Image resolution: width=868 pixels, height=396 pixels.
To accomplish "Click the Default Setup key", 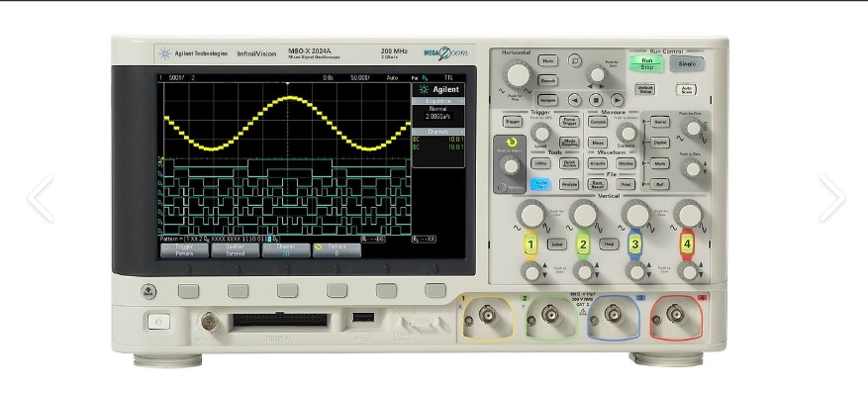I will [x=645, y=89].
